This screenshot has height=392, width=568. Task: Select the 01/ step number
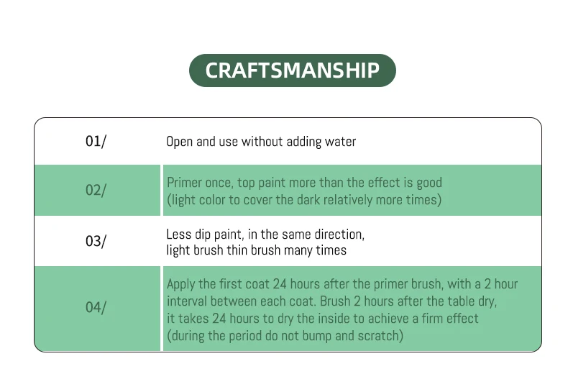coord(96,141)
